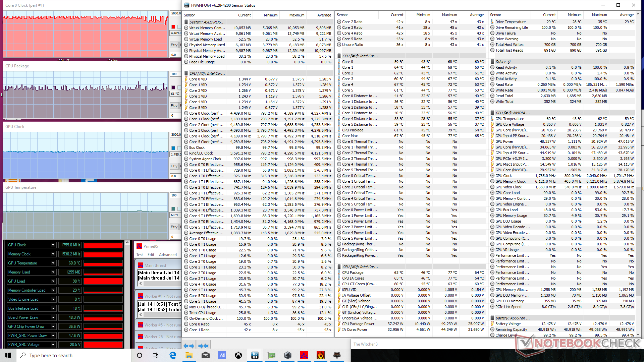Click the Main thread window icon in Prime95

pyautogui.click(x=141, y=265)
